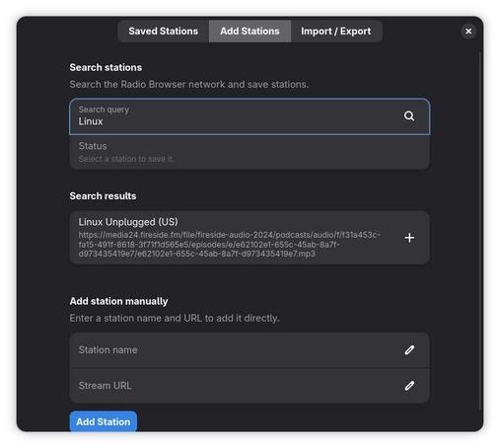Click the search magnifier icon
The image size is (500, 448).
click(x=409, y=116)
